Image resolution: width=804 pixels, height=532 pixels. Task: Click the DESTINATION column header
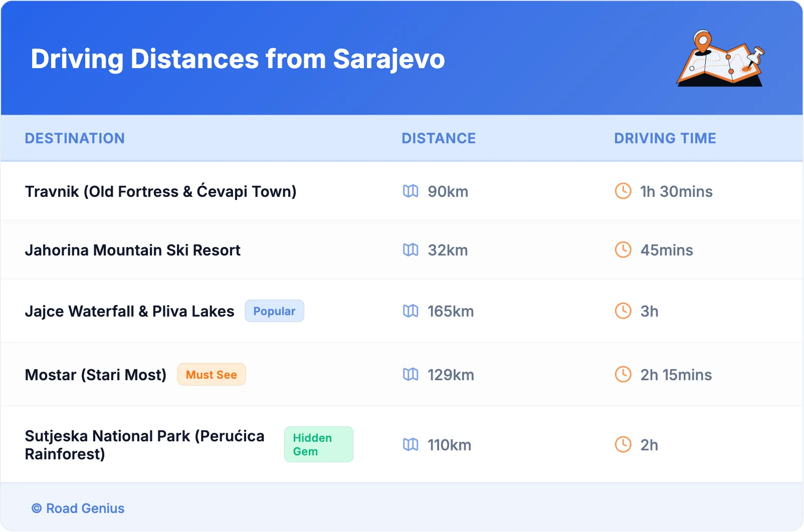[75, 138]
